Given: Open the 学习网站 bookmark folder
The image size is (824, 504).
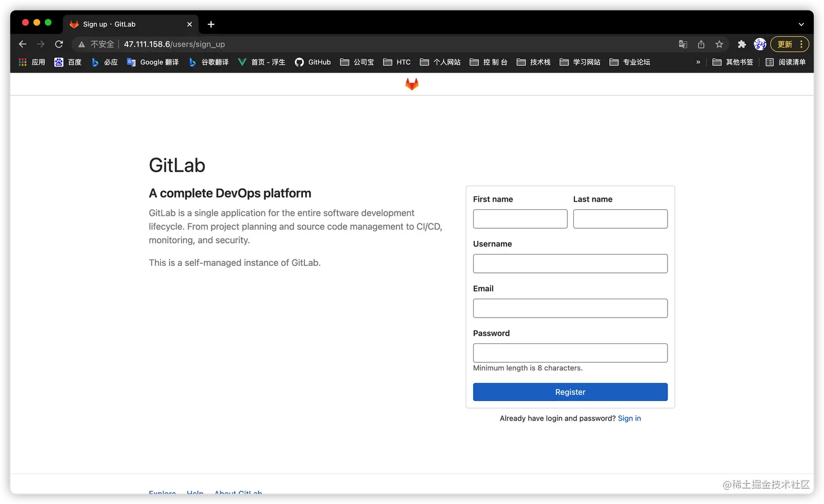Looking at the screenshot, I should tap(580, 62).
